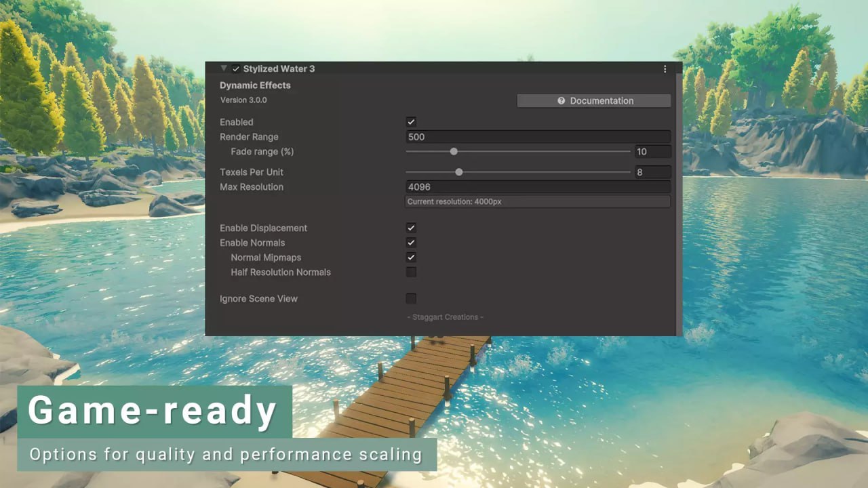Collapse the Stylized Water 3 component foldout
This screenshot has width=868, height=488.
[224, 68]
